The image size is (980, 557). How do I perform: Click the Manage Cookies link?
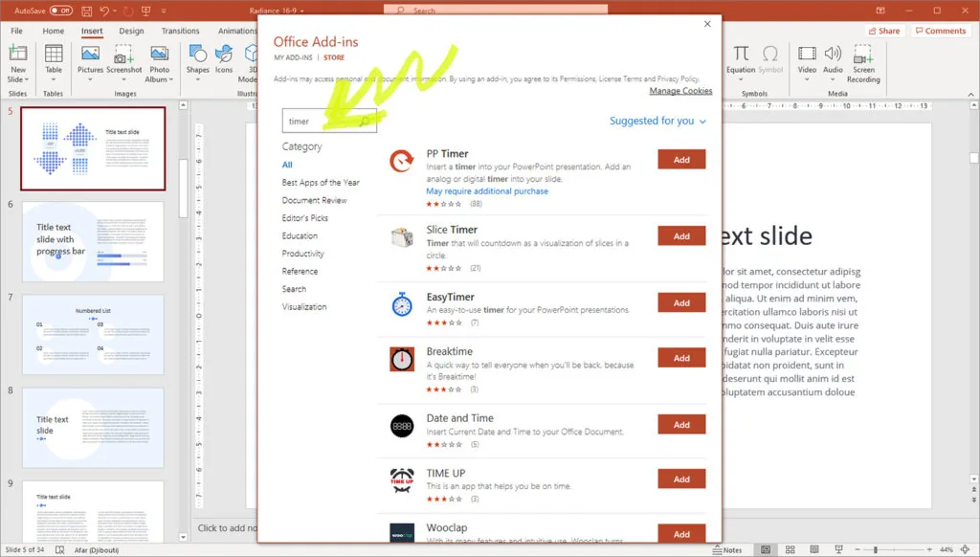click(x=680, y=91)
